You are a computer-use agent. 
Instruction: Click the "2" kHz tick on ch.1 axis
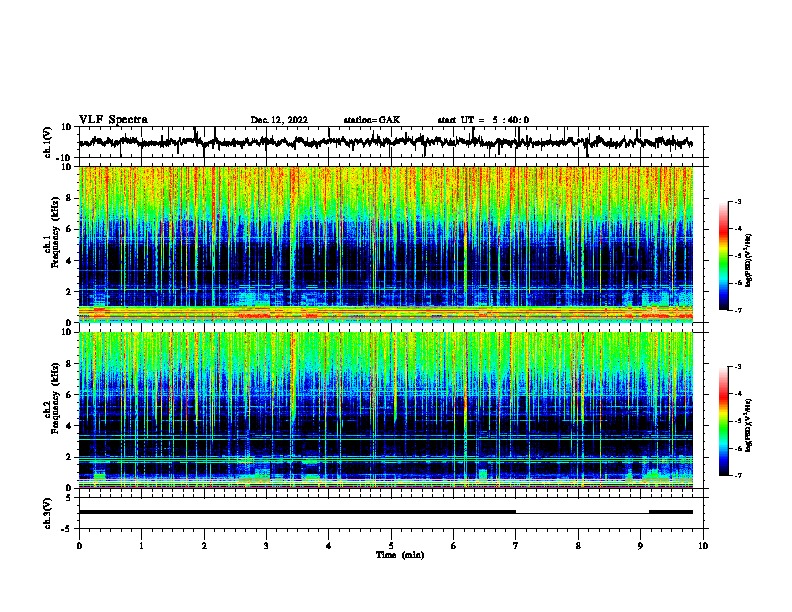click(69, 292)
